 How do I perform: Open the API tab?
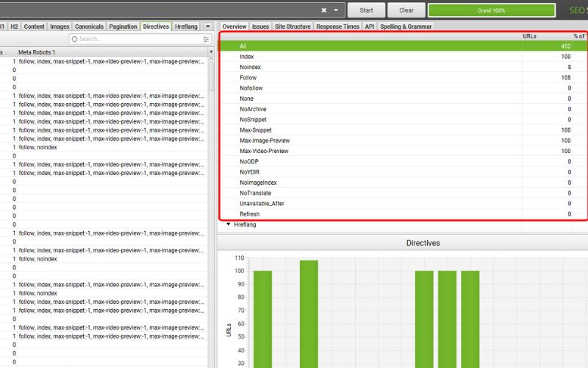[x=370, y=26]
